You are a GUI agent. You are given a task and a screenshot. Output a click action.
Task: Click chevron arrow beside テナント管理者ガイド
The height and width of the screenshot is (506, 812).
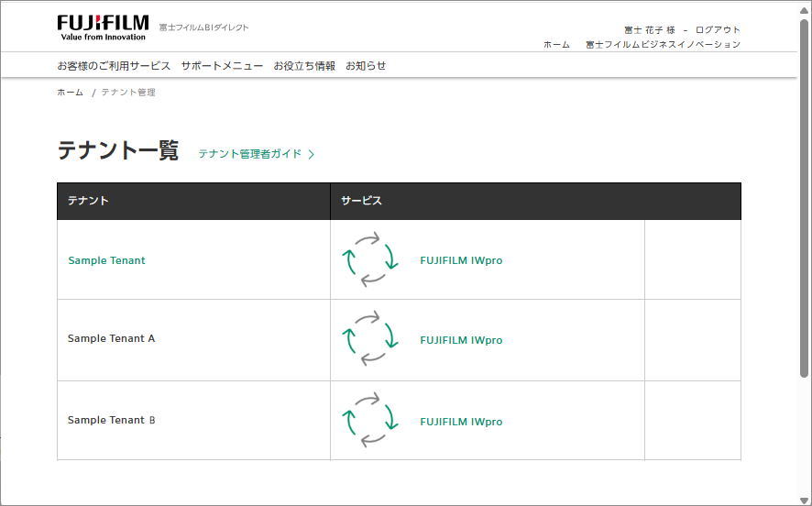[312, 155]
